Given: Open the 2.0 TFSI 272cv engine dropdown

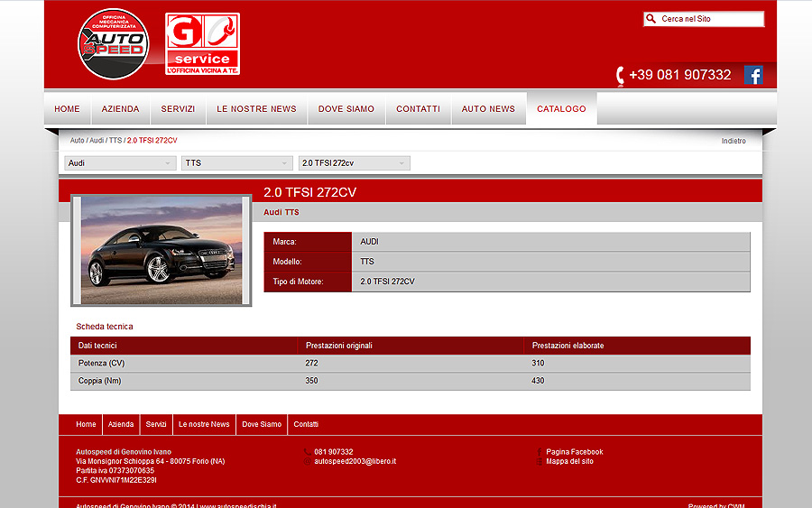Looking at the screenshot, I should [x=355, y=163].
